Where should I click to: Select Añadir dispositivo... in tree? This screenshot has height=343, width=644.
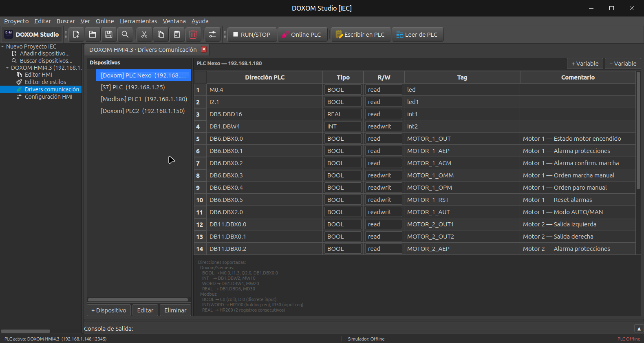coord(44,53)
